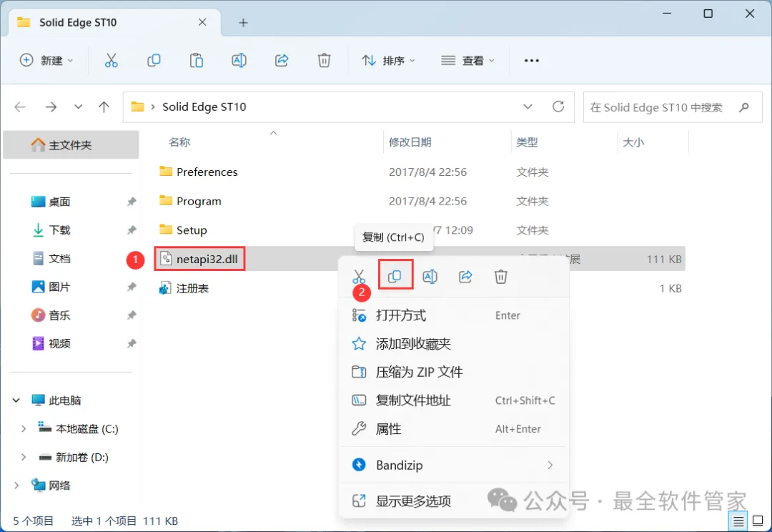The height and width of the screenshot is (532, 772).
Task: Select the netapi32.dll file
Action: [x=200, y=259]
